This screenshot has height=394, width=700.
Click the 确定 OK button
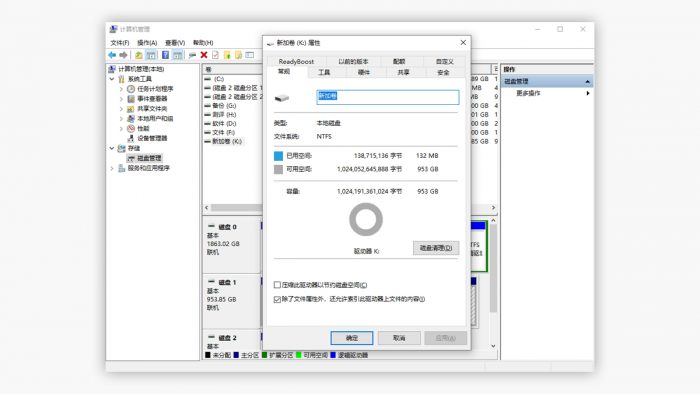click(352, 338)
